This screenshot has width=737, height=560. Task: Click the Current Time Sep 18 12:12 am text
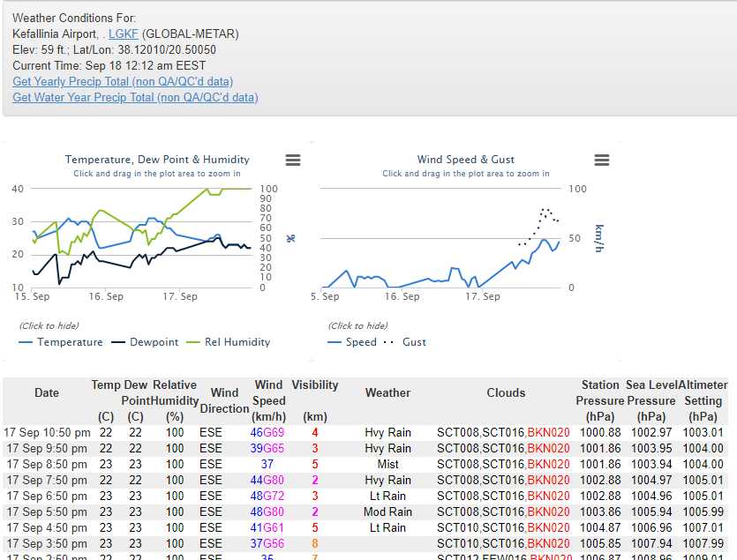[109, 65]
